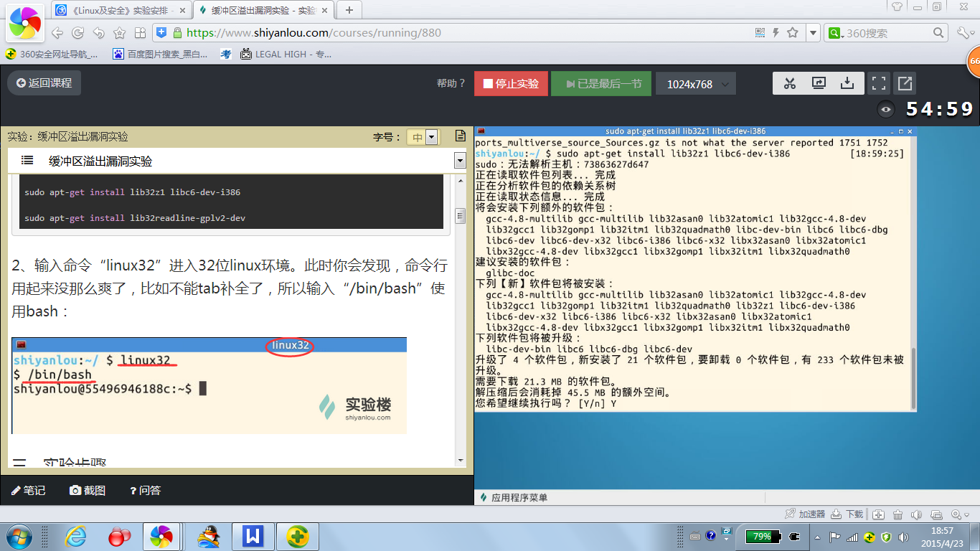Expand the 缓冲区溢出漏洞实验 outline dropdown arrow
Image resolution: width=980 pixels, height=551 pixels.
[x=460, y=161]
